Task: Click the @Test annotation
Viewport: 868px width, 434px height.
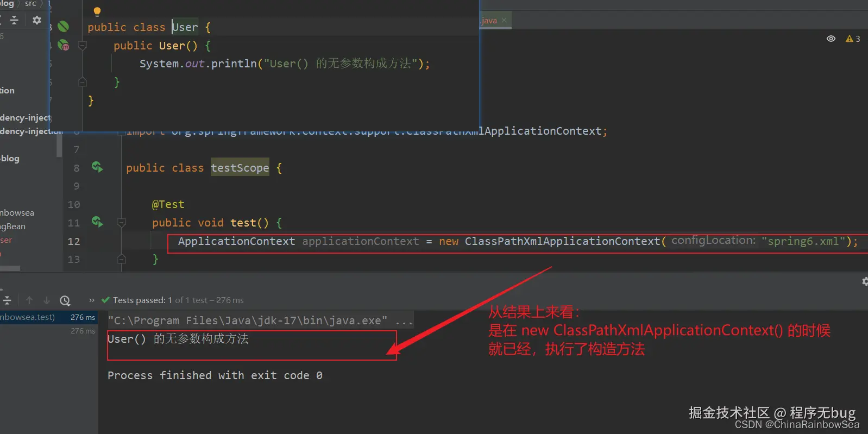Action: (x=168, y=205)
